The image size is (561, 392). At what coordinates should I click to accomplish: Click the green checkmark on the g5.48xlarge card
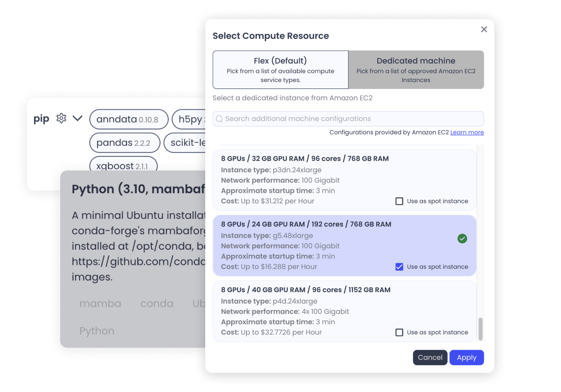(x=462, y=238)
